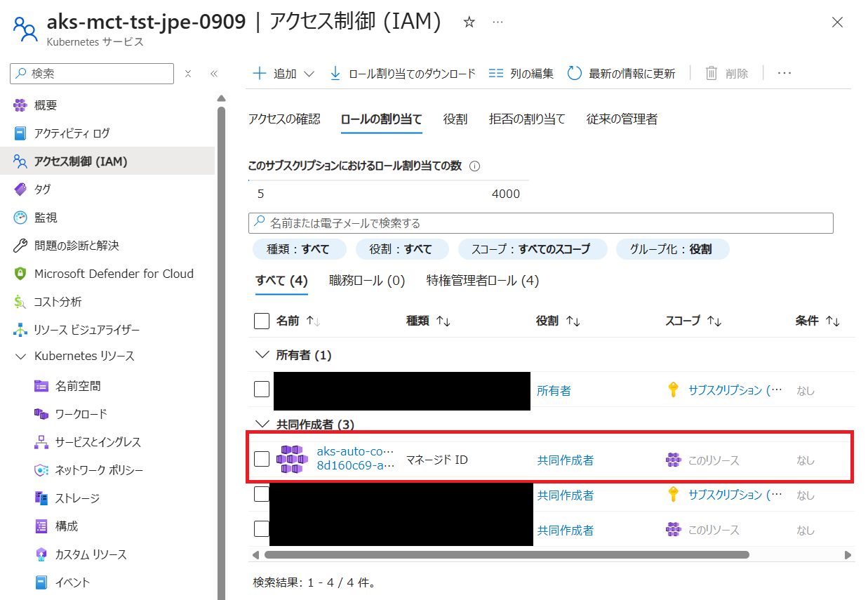Switch to the 従来の管理者 tab
This screenshot has height=600, width=868.
coord(622,119)
